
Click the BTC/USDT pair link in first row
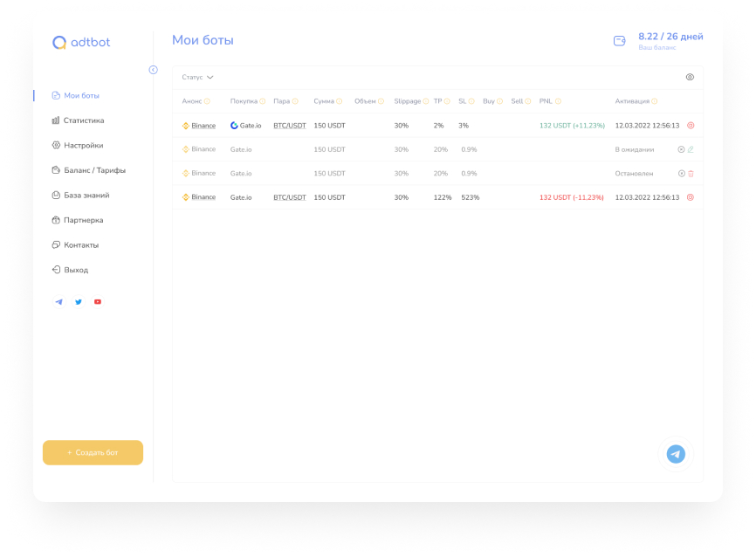[x=290, y=126]
